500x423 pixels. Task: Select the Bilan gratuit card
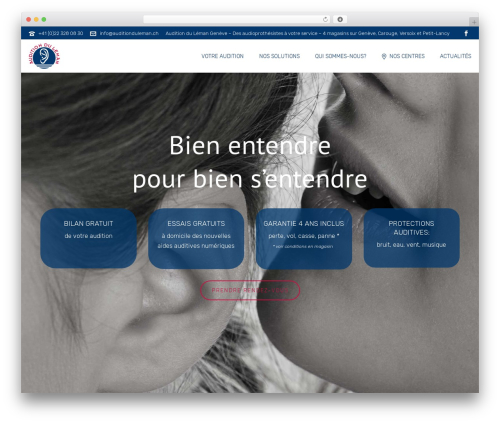88,238
